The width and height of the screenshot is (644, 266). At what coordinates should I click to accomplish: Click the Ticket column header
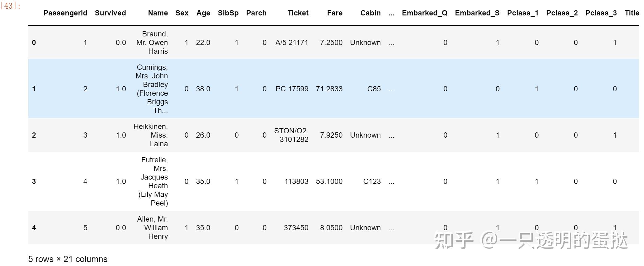click(298, 13)
